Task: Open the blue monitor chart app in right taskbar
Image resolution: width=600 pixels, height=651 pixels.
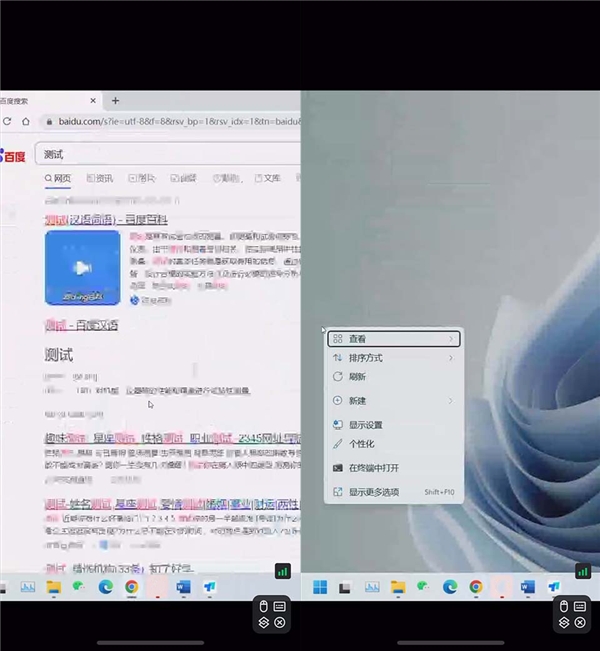Action: tap(372, 587)
